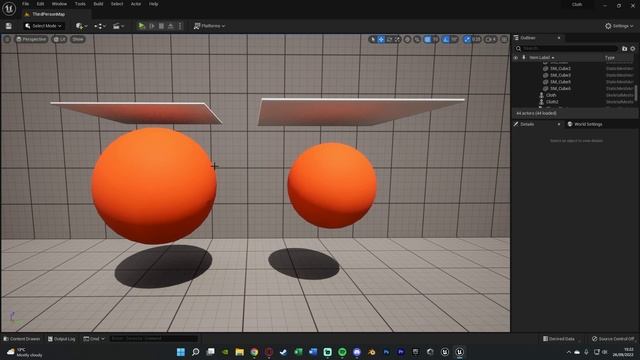Select SM_Cube6 in the Outliner

pos(560,88)
